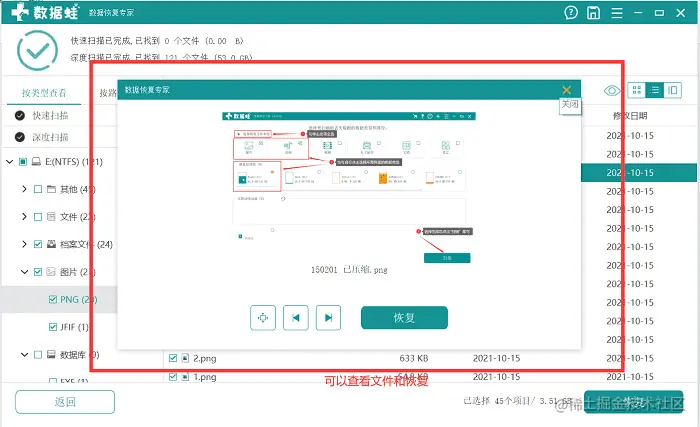Click the 633 KB size cell

point(413,358)
